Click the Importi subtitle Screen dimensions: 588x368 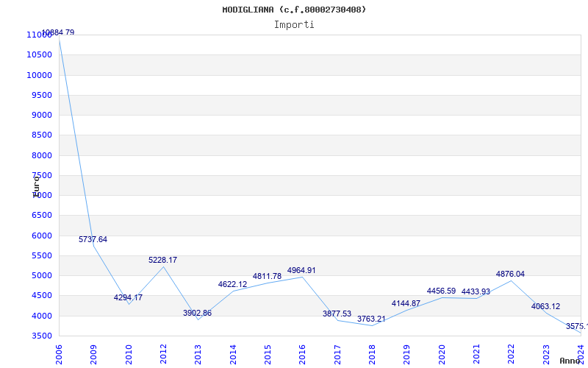pos(294,25)
